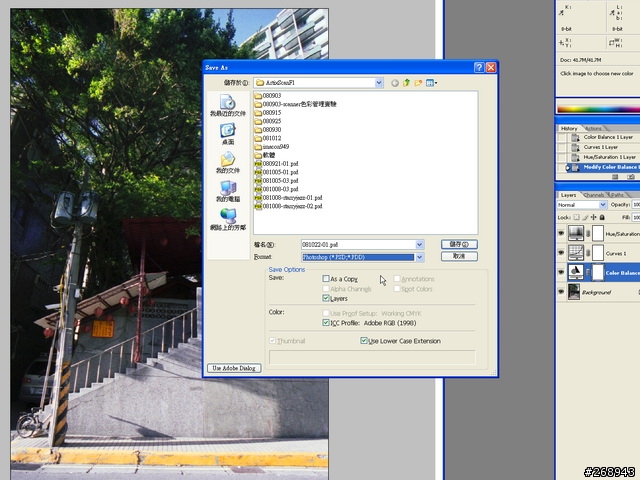
Task: Open 網路上的芳鄰 (Network Places) in the places bar
Action: (228, 220)
